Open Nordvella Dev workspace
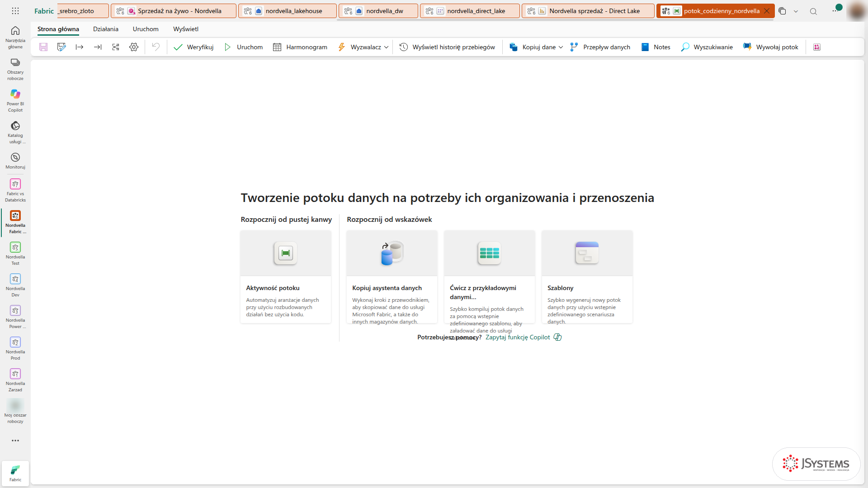Viewport: 868px width, 488px height. pyautogui.click(x=15, y=285)
